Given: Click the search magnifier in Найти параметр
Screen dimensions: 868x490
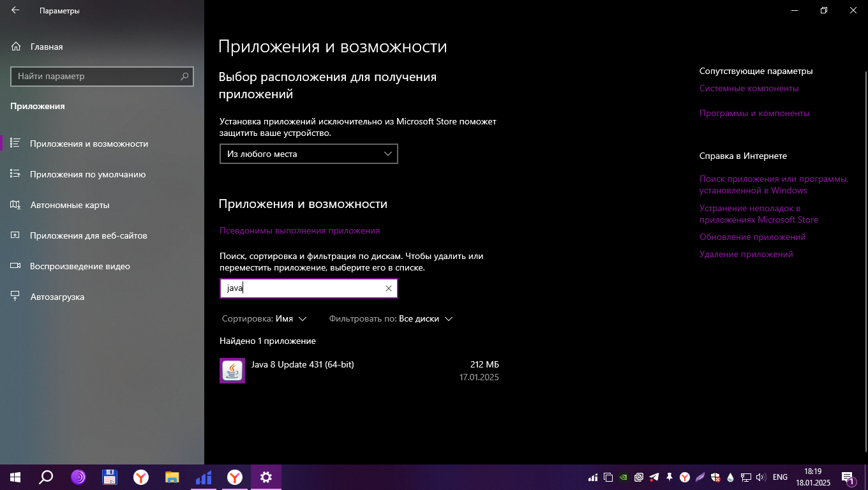Looking at the screenshot, I should 184,77.
